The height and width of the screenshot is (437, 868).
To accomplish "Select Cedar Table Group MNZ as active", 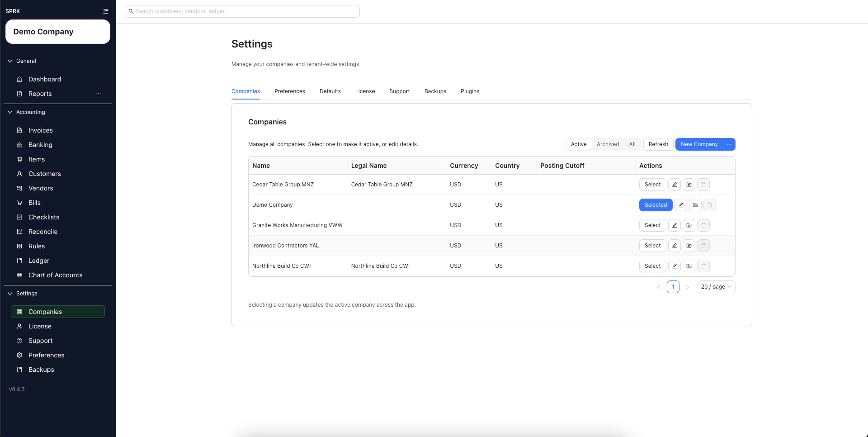I will (x=652, y=185).
